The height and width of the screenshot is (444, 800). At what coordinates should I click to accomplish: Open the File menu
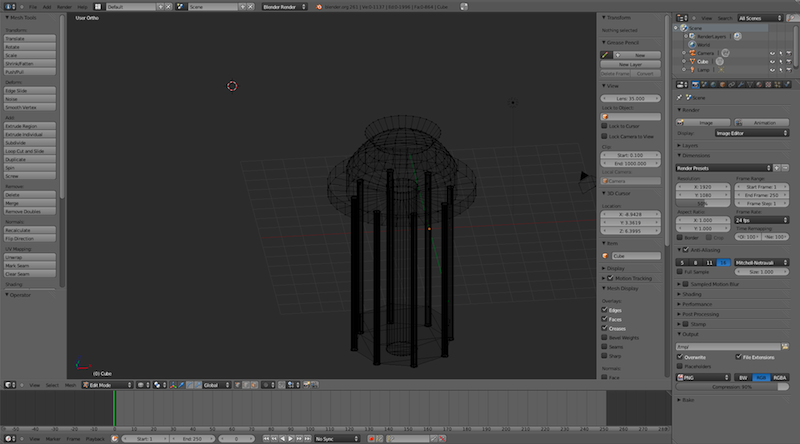coord(33,7)
